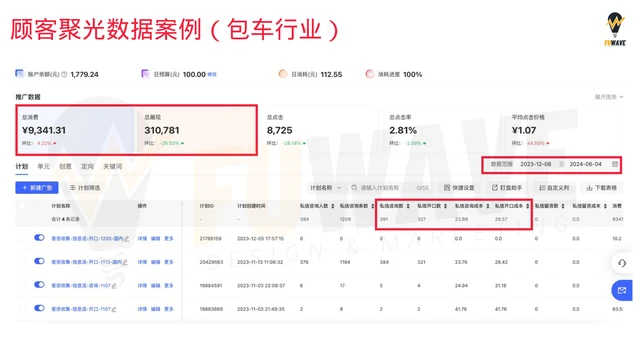The height and width of the screenshot is (360, 640).
Task: Sort by 私信开口数 column arrows
Action: coord(445,206)
